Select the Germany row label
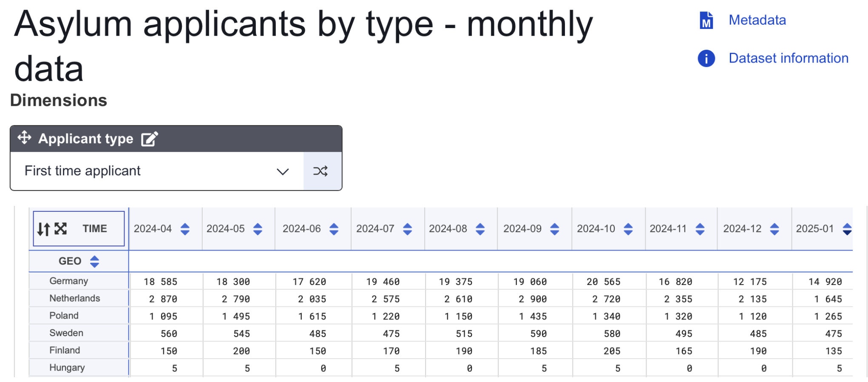Screen dimensions: 868x382 68,281
